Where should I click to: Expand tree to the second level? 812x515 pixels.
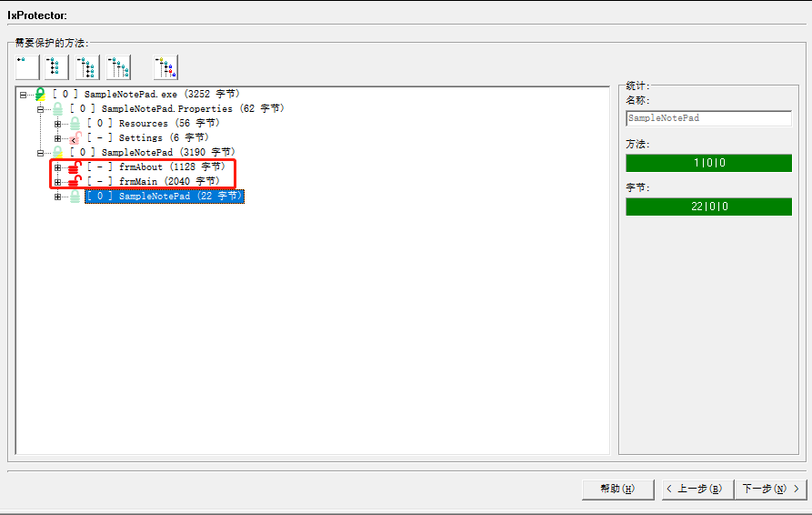pos(57,67)
